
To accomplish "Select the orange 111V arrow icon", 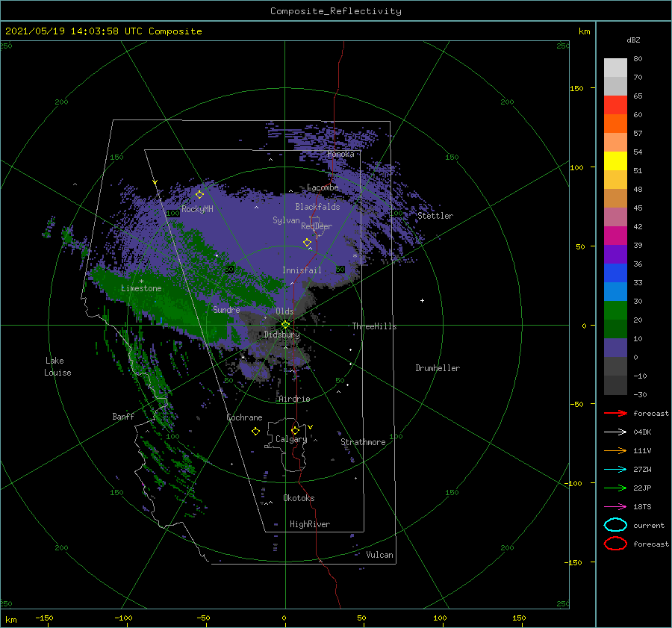I will 615,450.
